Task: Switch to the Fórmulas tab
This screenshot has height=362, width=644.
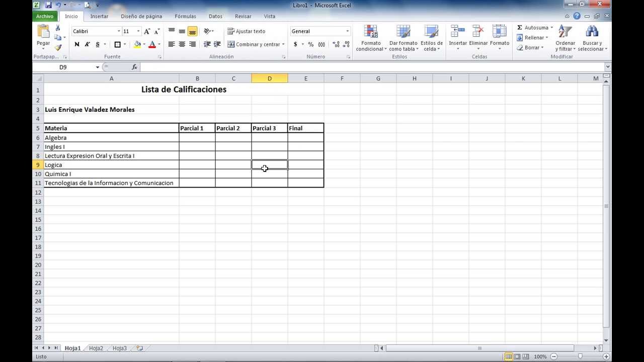Action: (x=185, y=16)
